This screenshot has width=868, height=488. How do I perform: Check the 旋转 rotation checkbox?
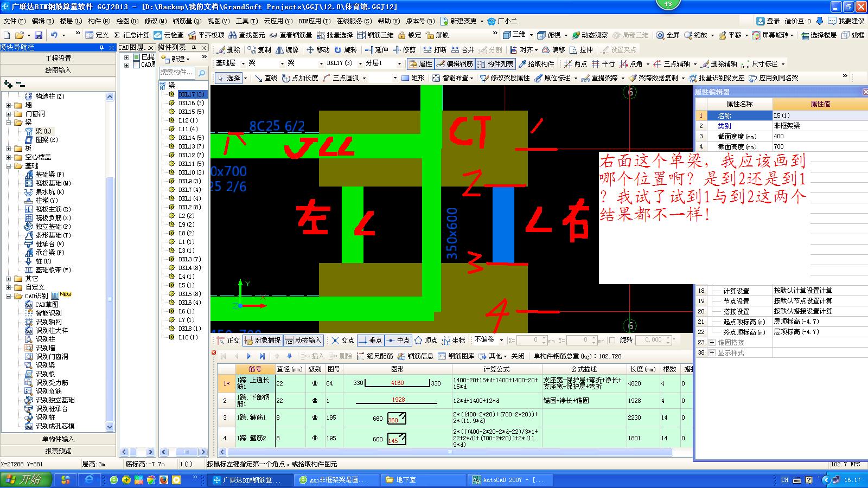tap(612, 341)
